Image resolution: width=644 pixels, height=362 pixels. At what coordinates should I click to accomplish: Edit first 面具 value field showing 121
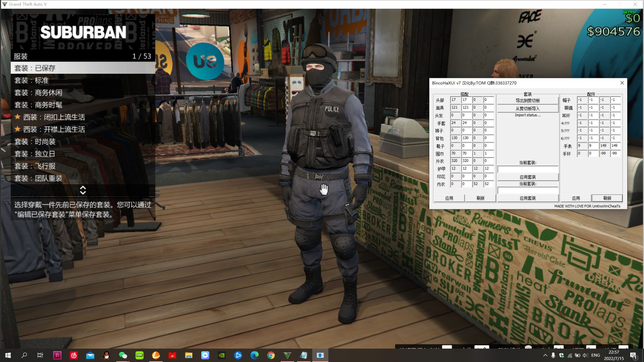pos(455,108)
